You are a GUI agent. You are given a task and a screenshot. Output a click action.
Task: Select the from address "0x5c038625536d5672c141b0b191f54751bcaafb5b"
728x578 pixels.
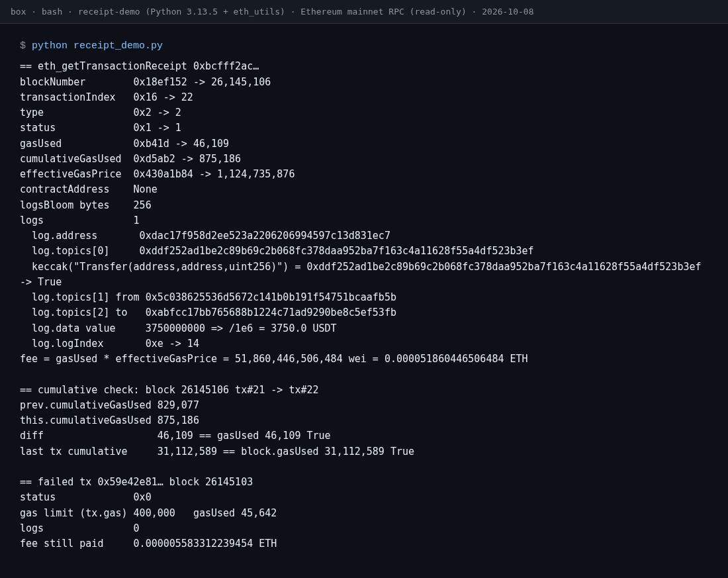tap(271, 297)
